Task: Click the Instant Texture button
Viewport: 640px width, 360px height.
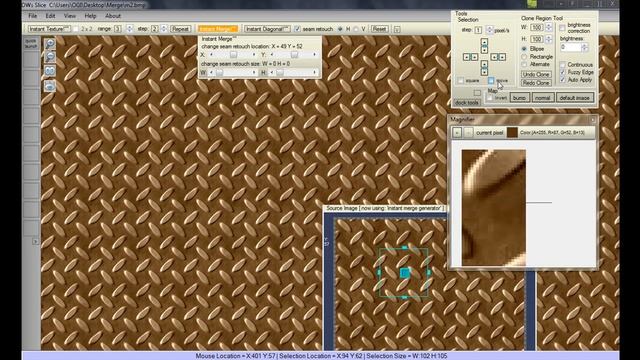Action: point(49,29)
